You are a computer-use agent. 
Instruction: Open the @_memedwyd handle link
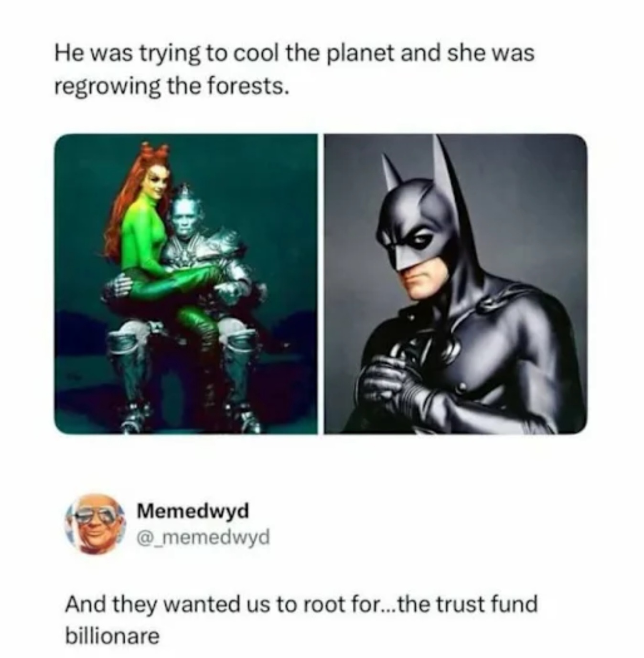[x=204, y=537]
